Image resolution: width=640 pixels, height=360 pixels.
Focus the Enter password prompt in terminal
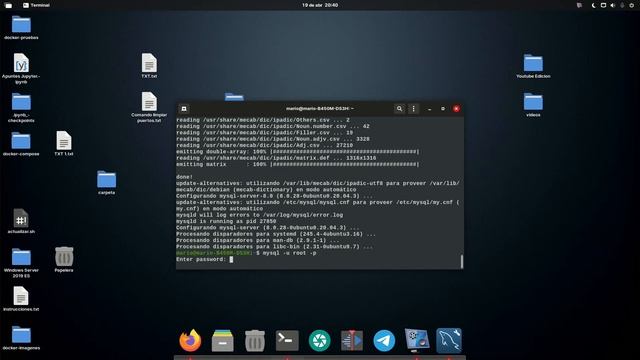click(204, 260)
